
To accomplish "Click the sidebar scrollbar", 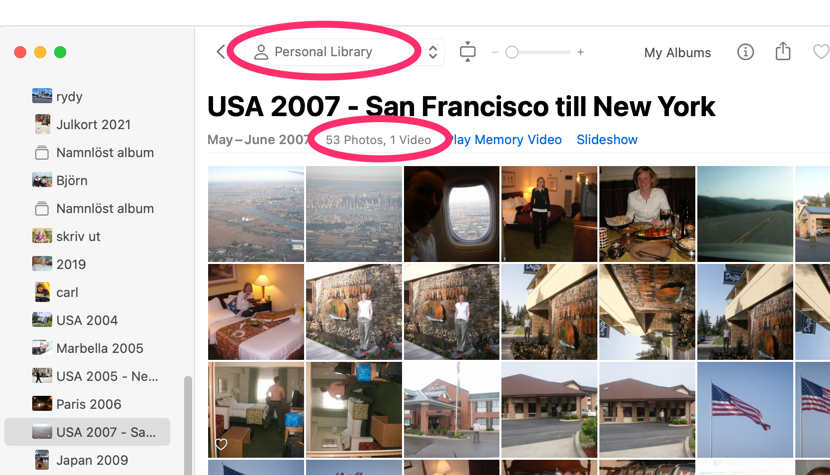I will pos(188,425).
